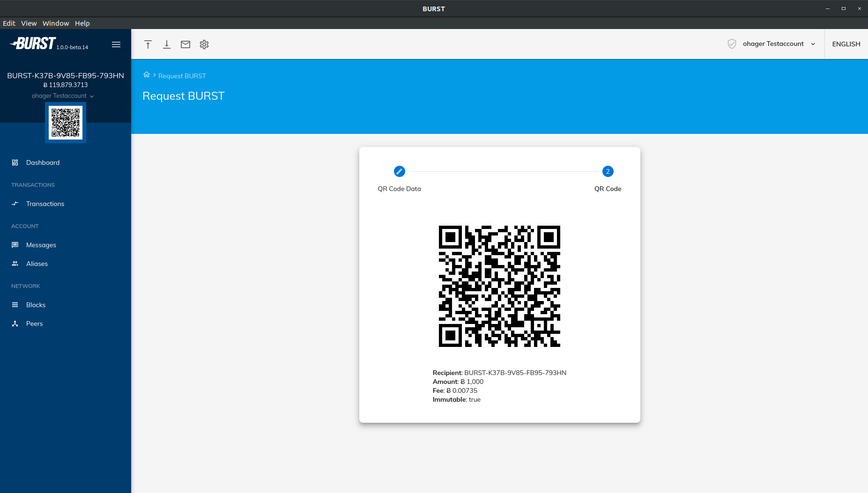Click the step 2 circle indicator
868x493 pixels.
pos(608,171)
